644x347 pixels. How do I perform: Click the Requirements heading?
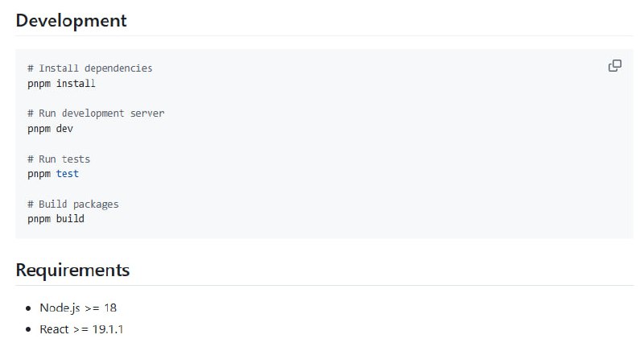[x=72, y=270]
